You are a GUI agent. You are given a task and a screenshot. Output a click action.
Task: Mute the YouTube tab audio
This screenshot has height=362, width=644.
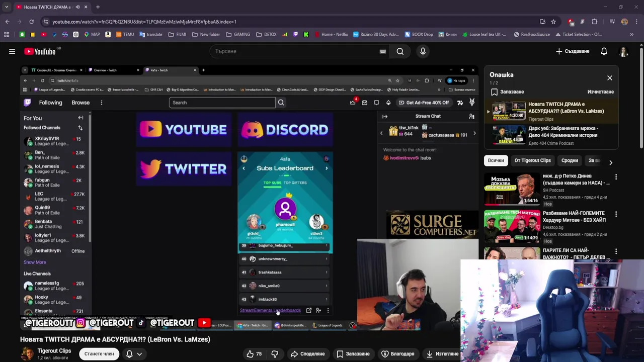point(77,7)
